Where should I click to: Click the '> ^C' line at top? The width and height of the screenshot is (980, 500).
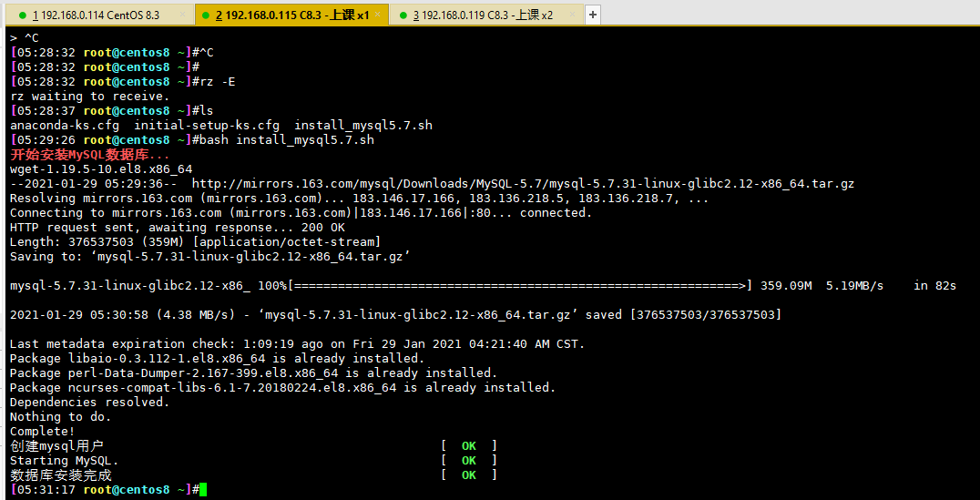click(x=25, y=38)
